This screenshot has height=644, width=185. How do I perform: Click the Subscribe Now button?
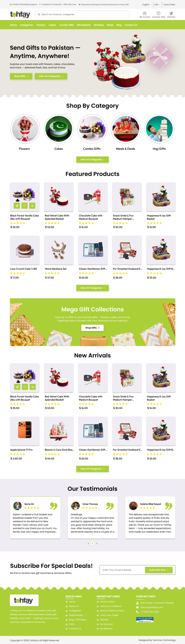pos(159,570)
